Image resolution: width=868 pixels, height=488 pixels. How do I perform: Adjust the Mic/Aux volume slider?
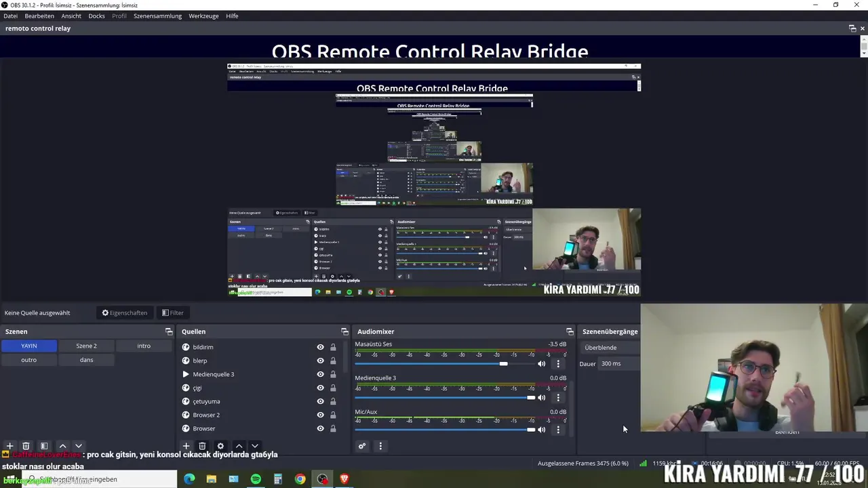444,429
